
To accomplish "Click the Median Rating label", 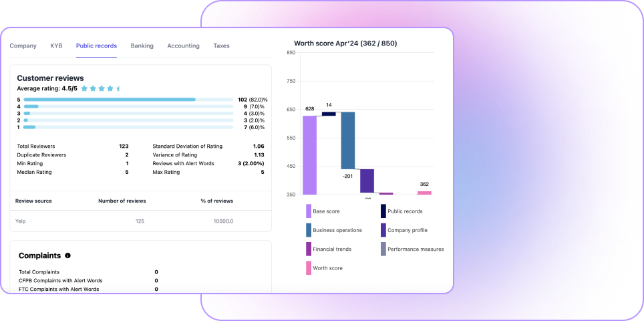I will click(x=35, y=173).
